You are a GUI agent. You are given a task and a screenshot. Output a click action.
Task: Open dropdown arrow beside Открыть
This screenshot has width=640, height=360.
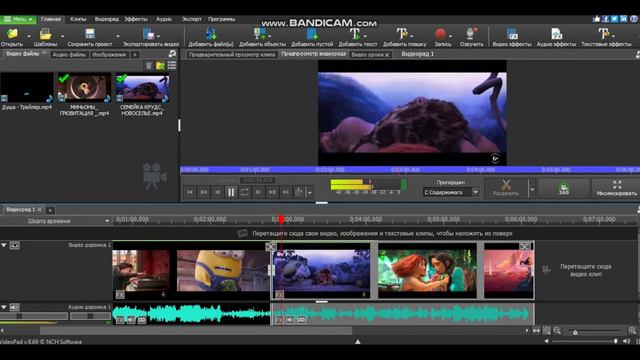tap(29, 36)
